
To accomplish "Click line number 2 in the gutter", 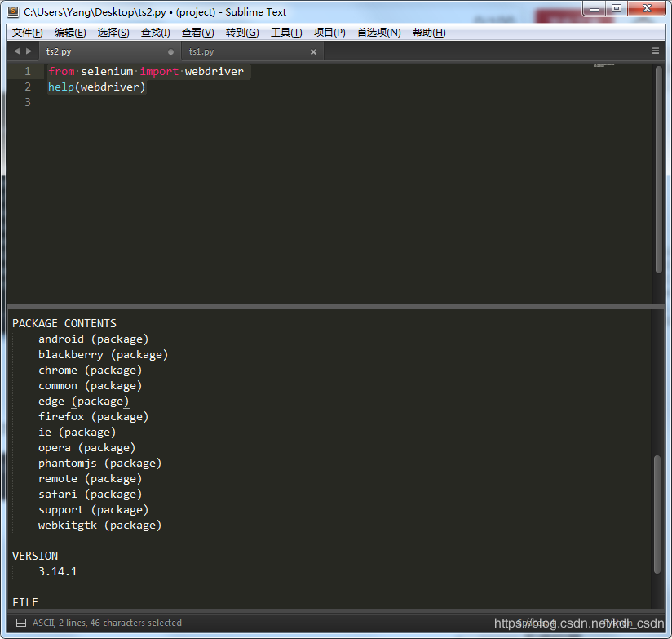I will 27,86.
